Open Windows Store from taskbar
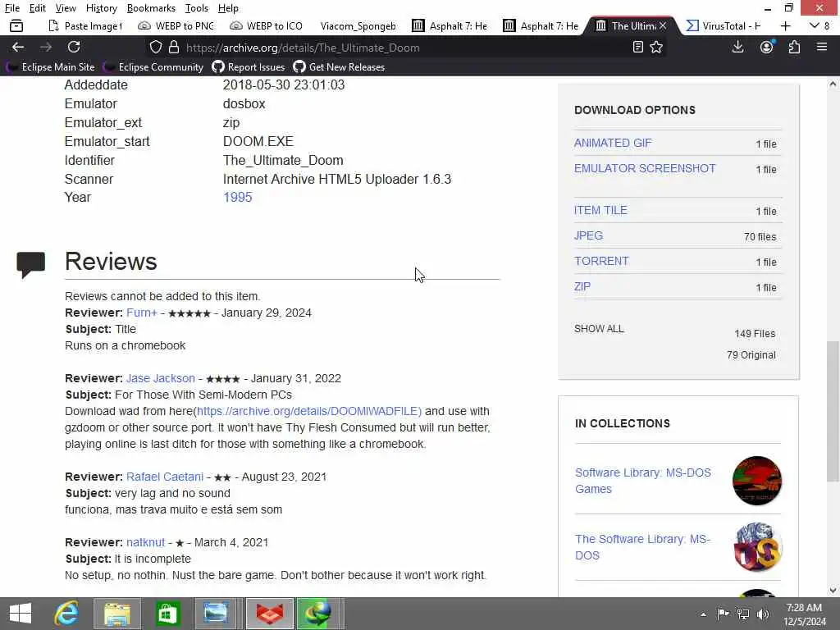 (167, 614)
